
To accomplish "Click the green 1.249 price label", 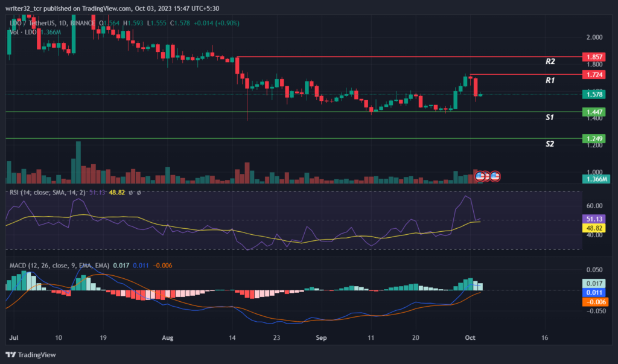I will tap(594, 138).
